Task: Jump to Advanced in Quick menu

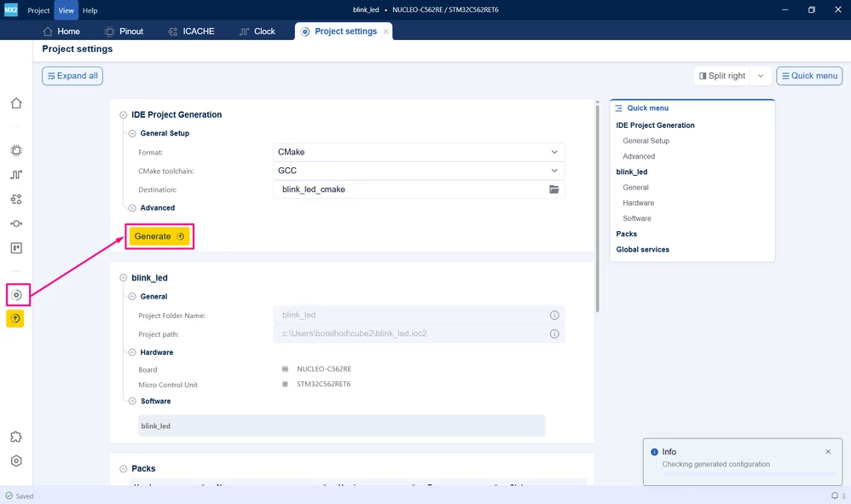Action: pos(639,156)
